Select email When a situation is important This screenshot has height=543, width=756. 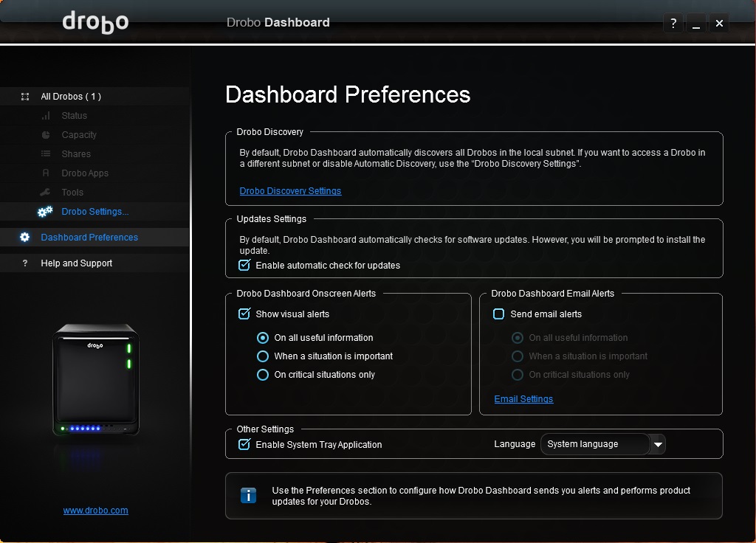click(x=518, y=356)
